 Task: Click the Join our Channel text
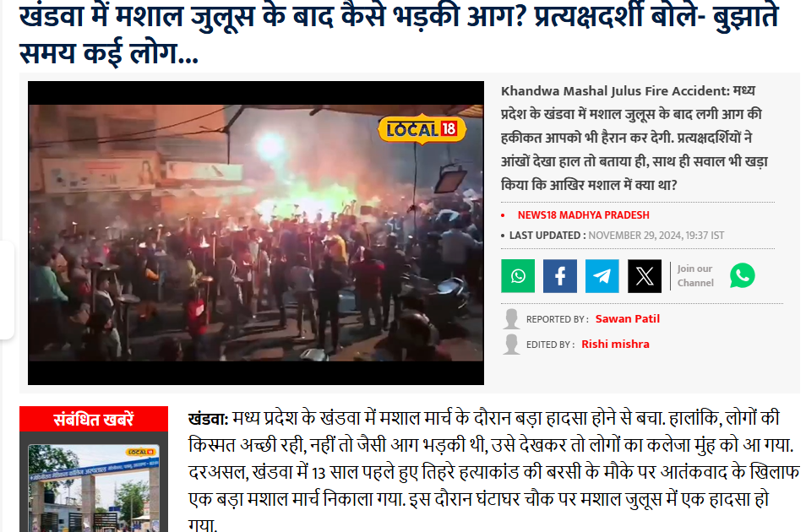pos(695,275)
